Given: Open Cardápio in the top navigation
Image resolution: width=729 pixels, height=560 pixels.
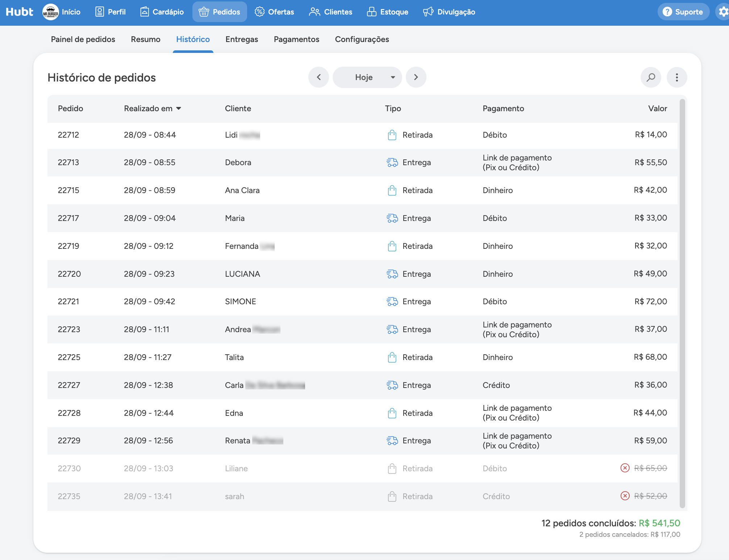Looking at the screenshot, I should pyautogui.click(x=162, y=12).
